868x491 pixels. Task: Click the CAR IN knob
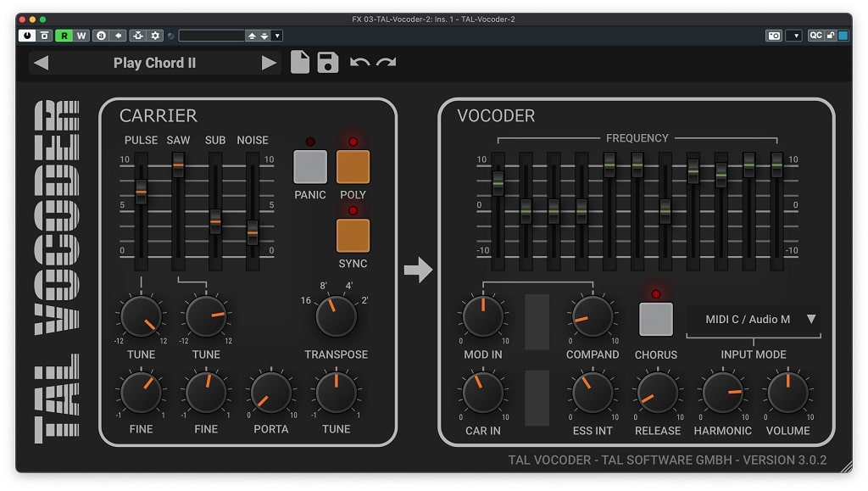tap(482, 393)
